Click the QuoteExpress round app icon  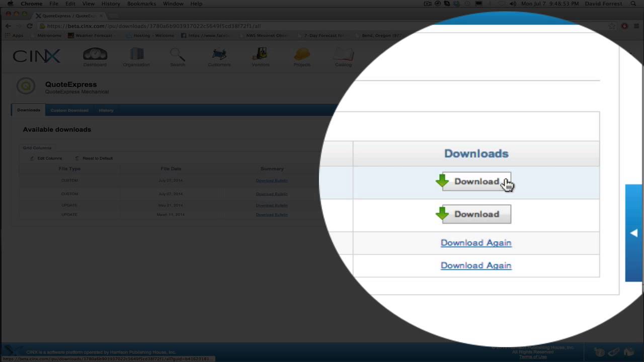pyautogui.click(x=26, y=86)
